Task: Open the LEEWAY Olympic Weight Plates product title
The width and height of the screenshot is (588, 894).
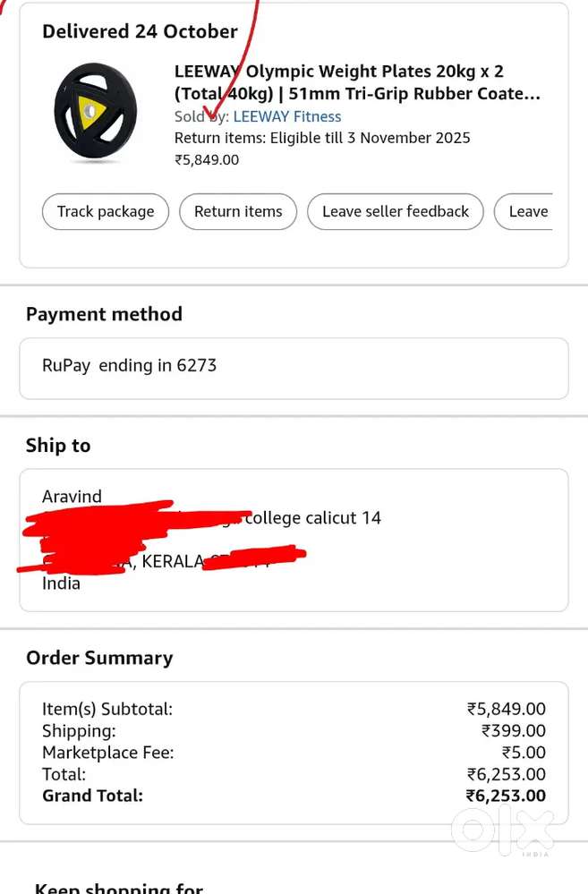Action: (x=356, y=82)
